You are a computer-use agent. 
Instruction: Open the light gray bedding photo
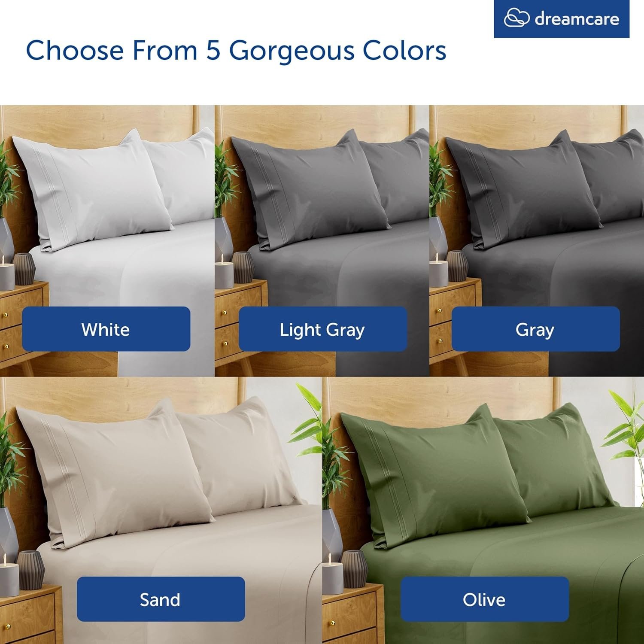322,241
